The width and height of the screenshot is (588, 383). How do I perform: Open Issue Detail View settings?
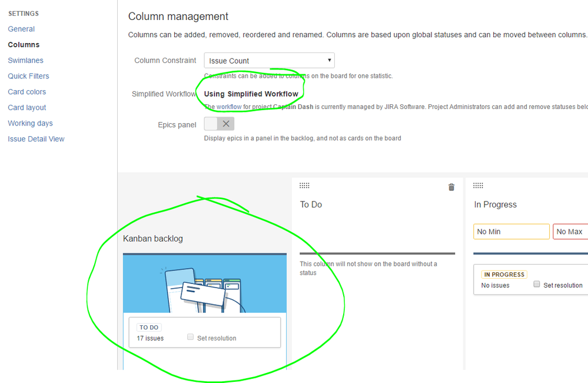[x=36, y=139]
